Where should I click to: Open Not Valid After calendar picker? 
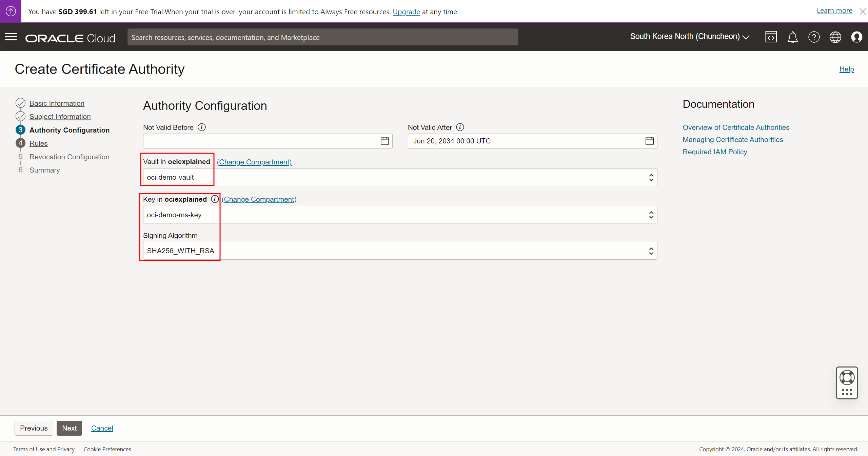click(649, 141)
